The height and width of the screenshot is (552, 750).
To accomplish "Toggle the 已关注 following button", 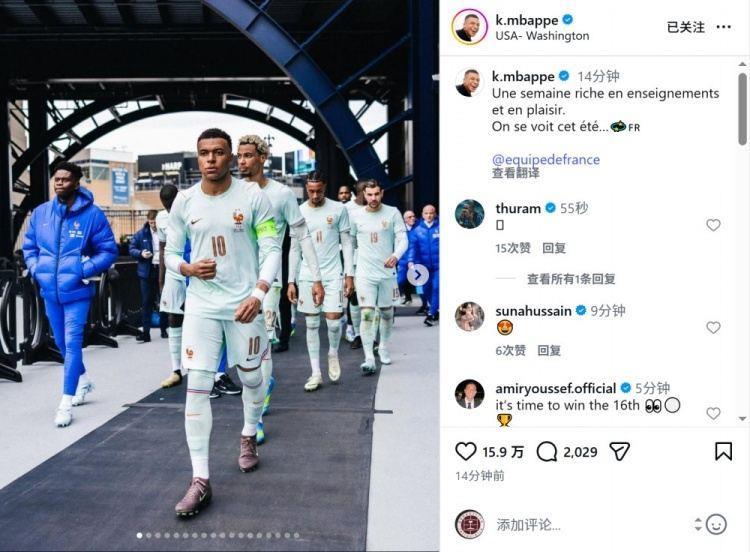I will point(685,27).
